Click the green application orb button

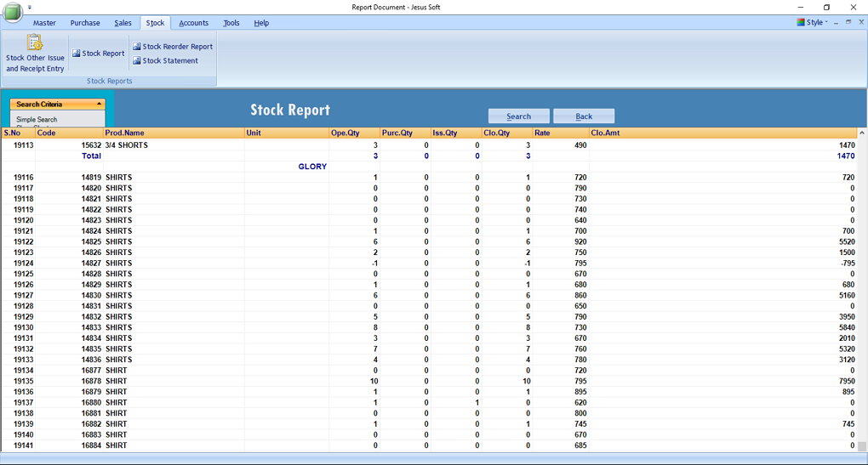click(x=13, y=14)
